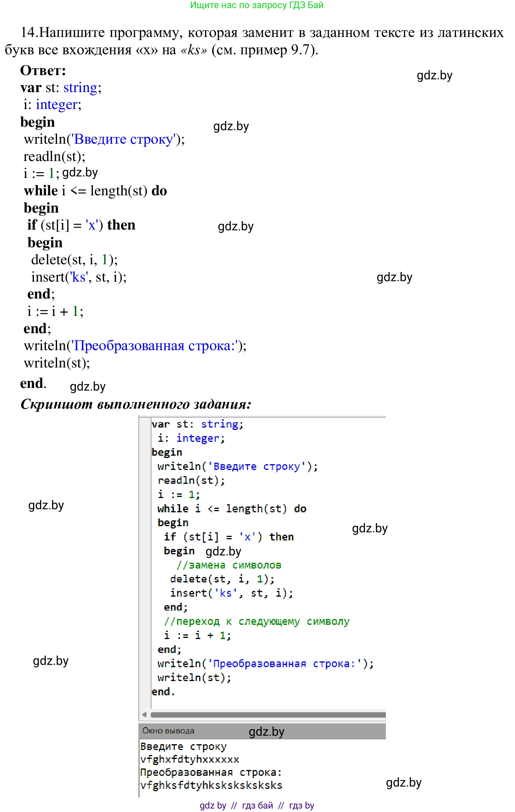Screen dimensions: 515x812
Task: Click the "гдз бай" link in the footer
Action: [x=257, y=805]
